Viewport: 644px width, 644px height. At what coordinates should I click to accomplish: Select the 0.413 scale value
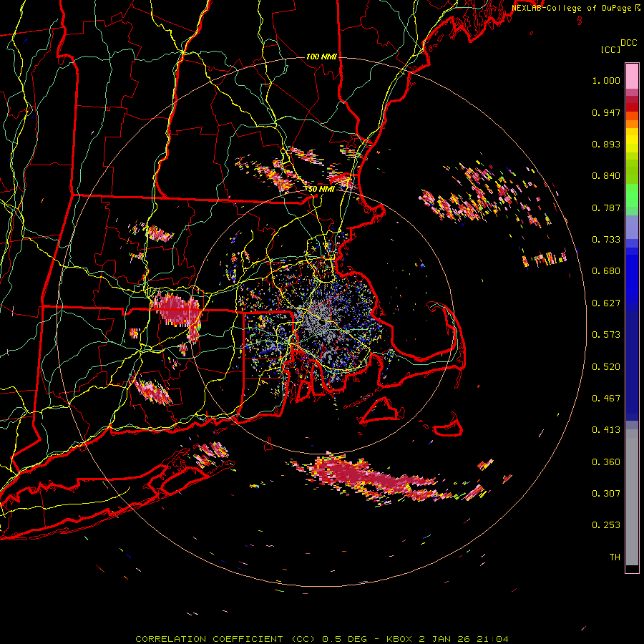pos(606,430)
